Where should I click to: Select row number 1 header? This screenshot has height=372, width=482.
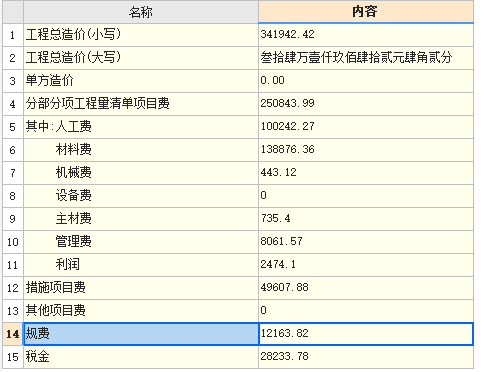[x=13, y=35]
